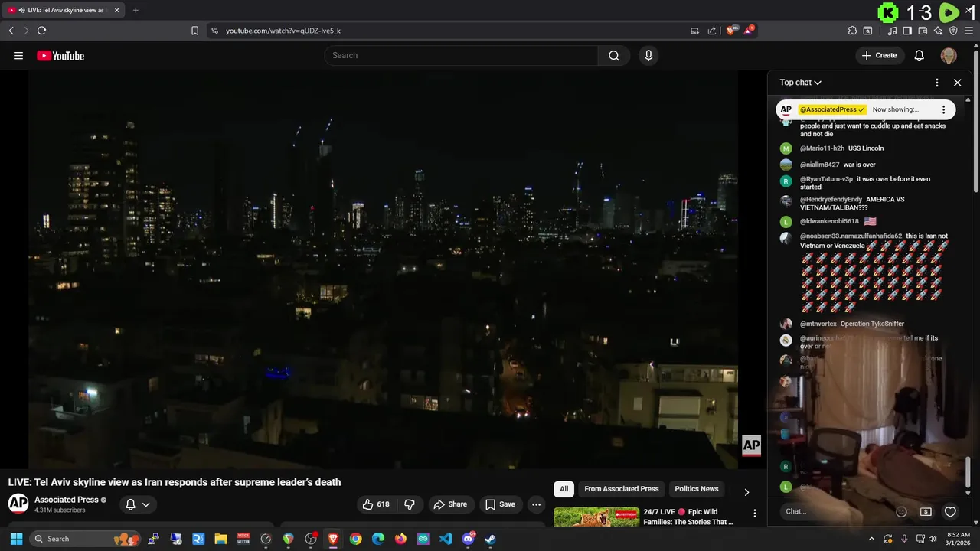Screen dimensions: 980x551
Task: Dislike the video with thumbs down
Action: tap(410, 504)
